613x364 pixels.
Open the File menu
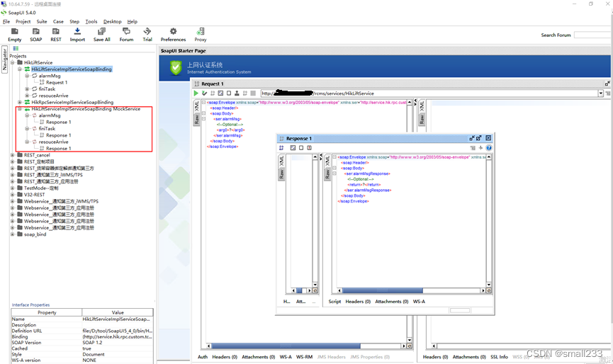tap(6, 21)
